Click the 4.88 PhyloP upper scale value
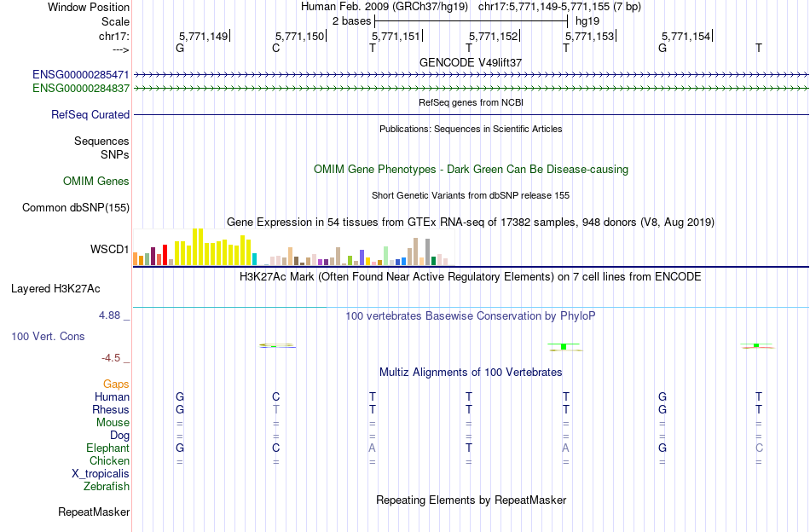Image resolution: width=810 pixels, height=532 pixels. pyautogui.click(x=109, y=315)
